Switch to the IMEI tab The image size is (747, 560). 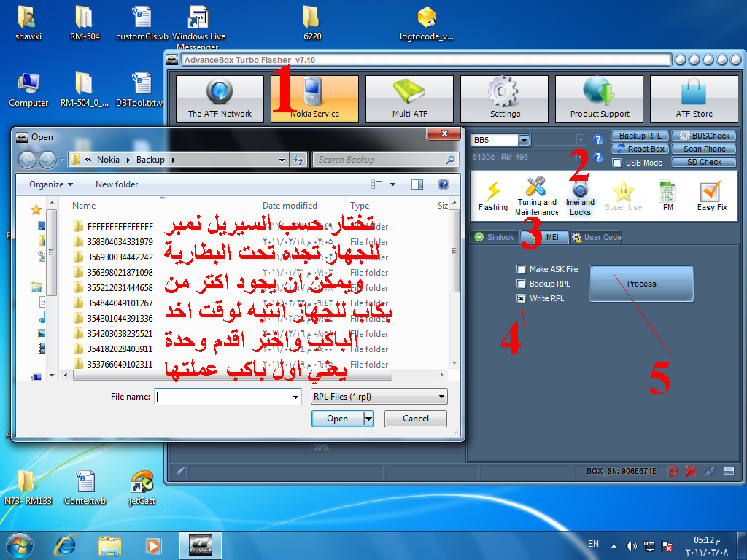coord(545,237)
